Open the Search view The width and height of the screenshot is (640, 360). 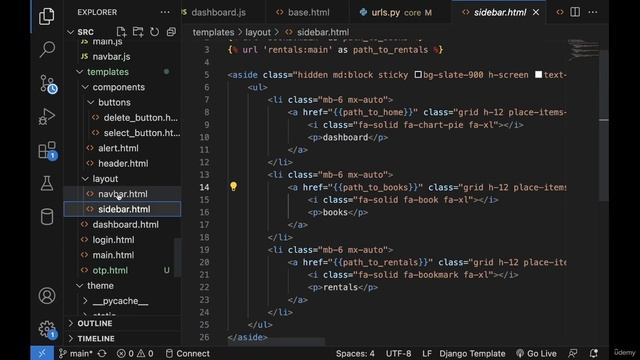pos(47,49)
